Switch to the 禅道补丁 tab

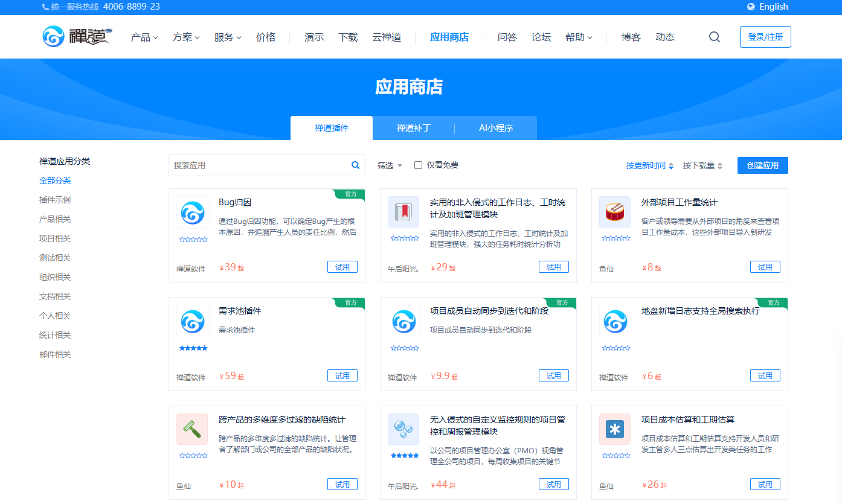[414, 128]
